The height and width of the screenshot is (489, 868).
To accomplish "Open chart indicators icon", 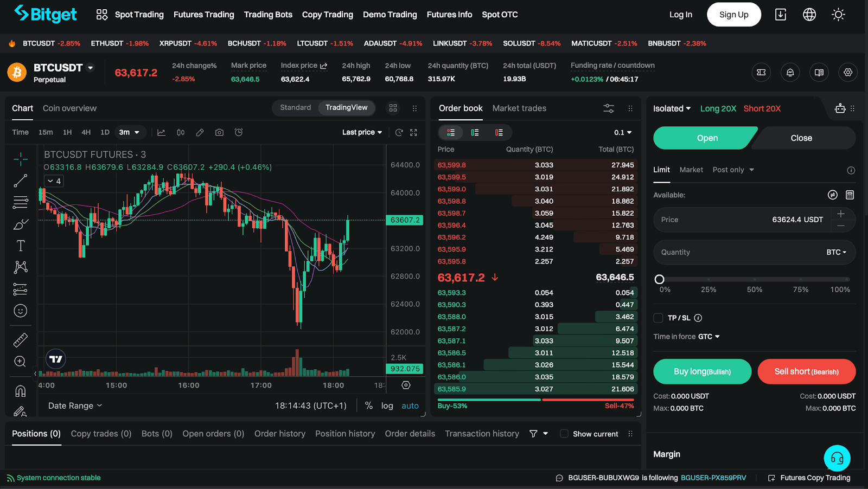I will (161, 132).
